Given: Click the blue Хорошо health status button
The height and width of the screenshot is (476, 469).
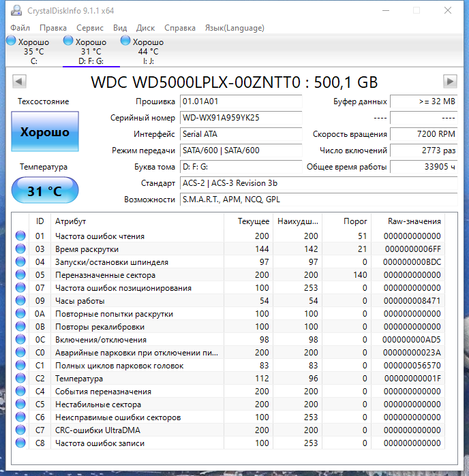Looking at the screenshot, I should click(45, 132).
